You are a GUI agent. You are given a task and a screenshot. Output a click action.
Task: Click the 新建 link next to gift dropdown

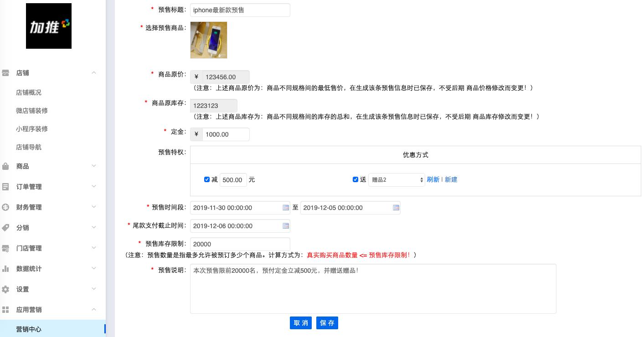point(451,179)
